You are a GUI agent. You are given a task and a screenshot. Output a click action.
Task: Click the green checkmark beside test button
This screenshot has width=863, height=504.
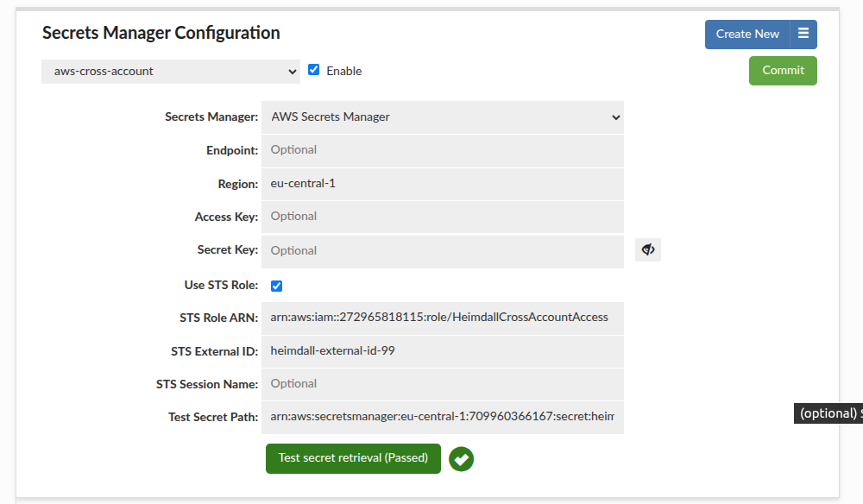click(461, 458)
